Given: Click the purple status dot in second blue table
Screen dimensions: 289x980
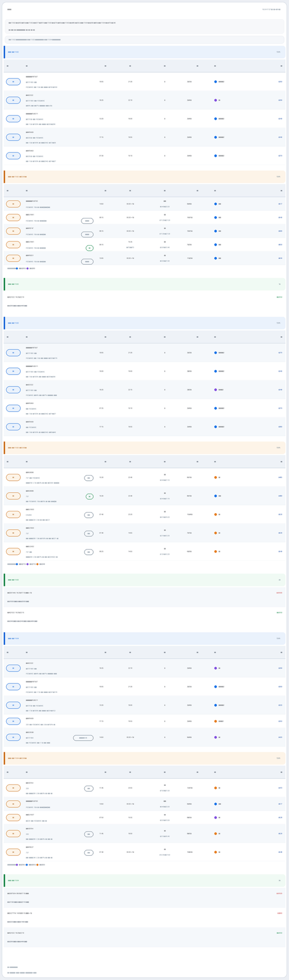Looking at the screenshot, I should [216, 389].
